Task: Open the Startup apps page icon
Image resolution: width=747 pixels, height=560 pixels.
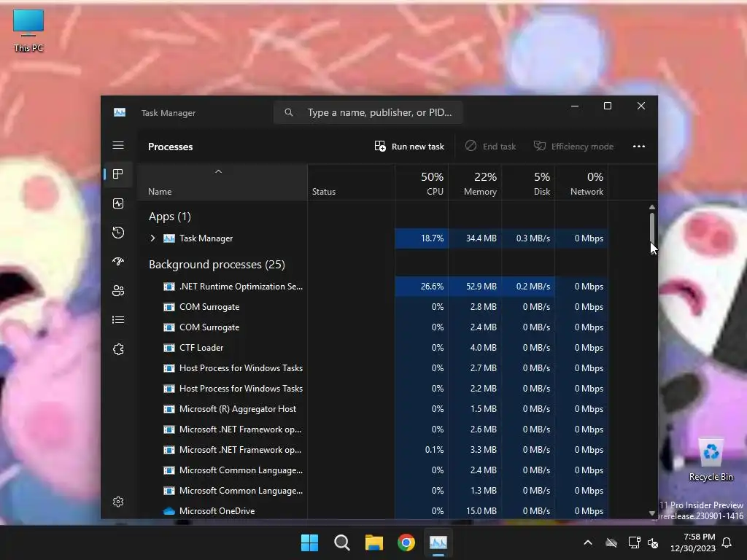Action: (x=118, y=262)
